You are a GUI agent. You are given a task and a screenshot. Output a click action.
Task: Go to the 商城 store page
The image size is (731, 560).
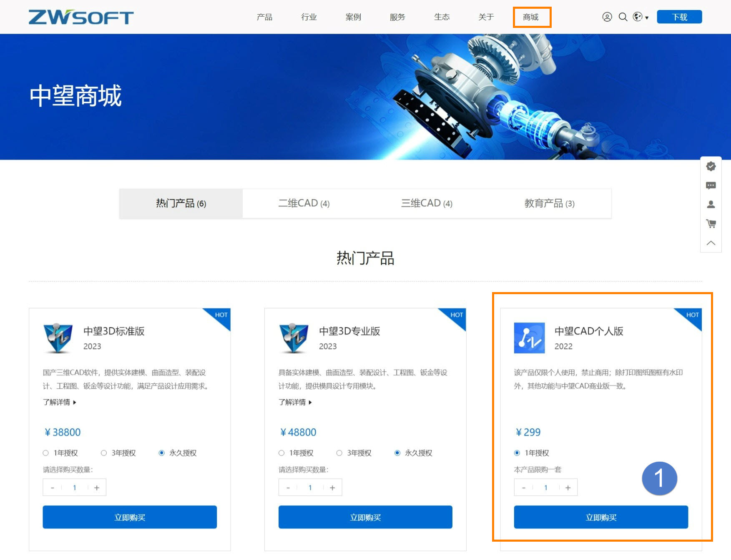pos(531,17)
